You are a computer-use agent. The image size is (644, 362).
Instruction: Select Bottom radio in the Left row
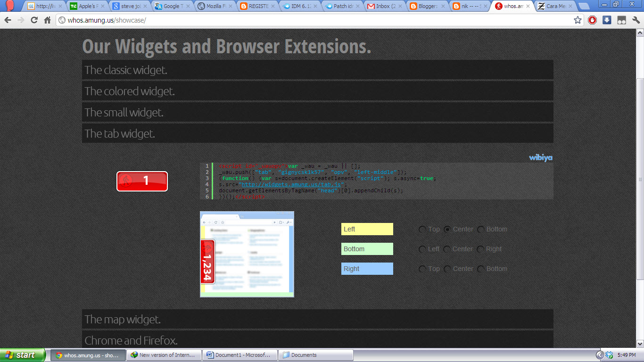480,230
